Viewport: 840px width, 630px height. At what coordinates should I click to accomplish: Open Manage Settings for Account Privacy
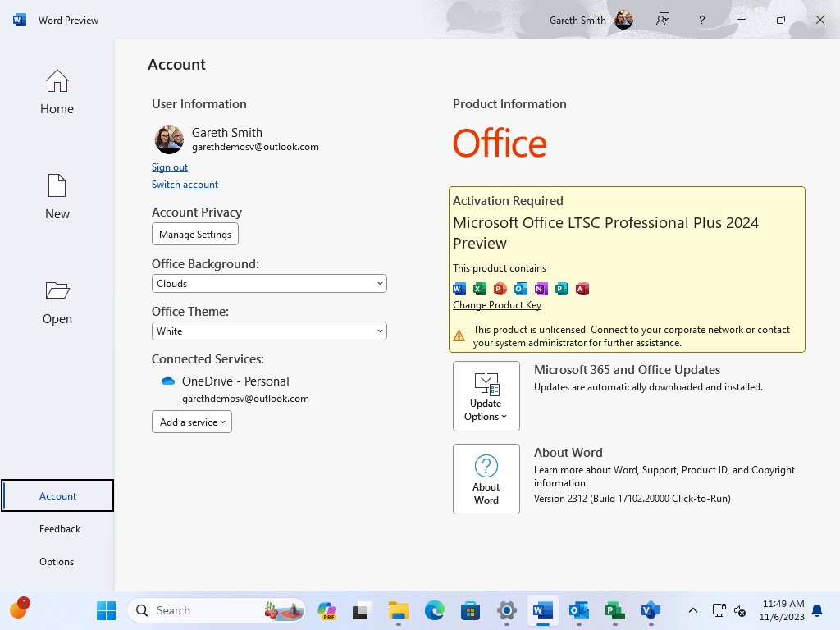pyautogui.click(x=194, y=234)
